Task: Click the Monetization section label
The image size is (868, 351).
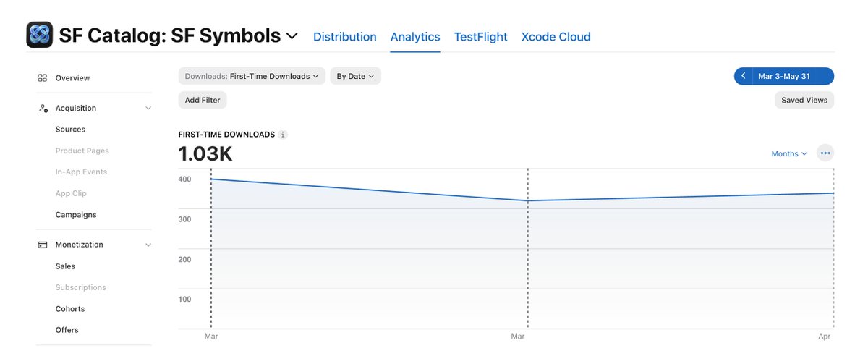Action: (x=80, y=245)
